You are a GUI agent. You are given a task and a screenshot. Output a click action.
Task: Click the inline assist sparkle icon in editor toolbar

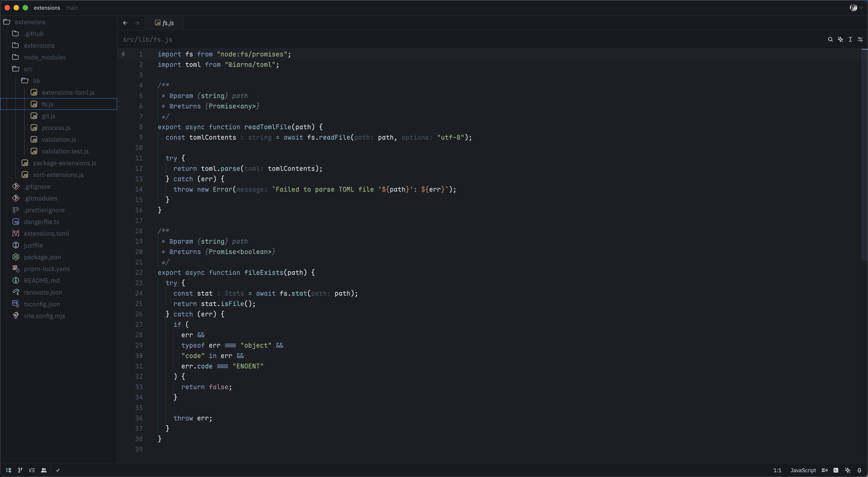pos(840,39)
